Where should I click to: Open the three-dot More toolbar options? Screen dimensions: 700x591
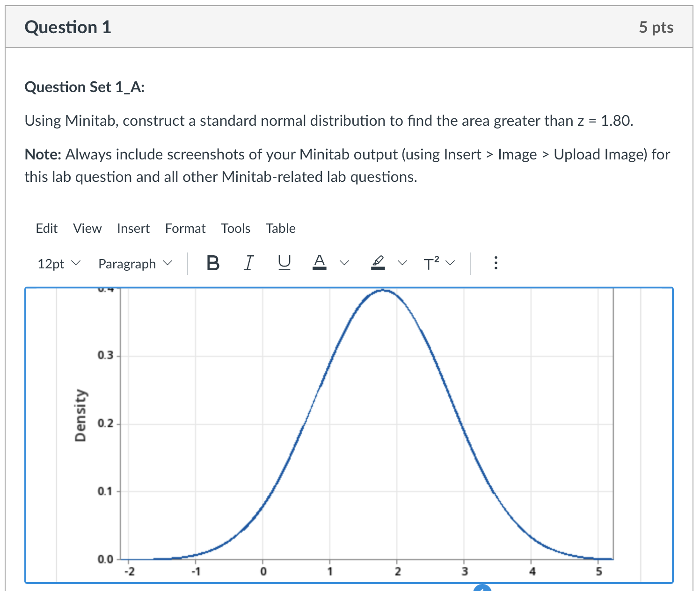pyautogui.click(x=496, y=263)
